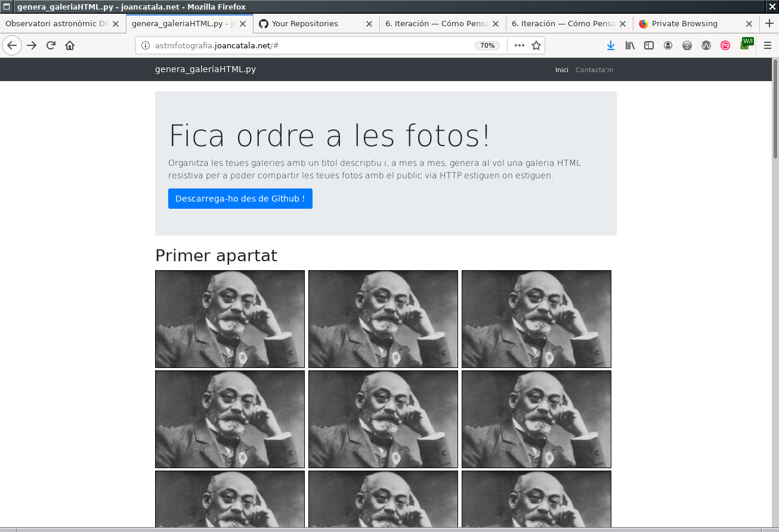Viewport: 779px width, 532px height.
Task: Click the genera_galeriaHTML.py navbar brand
Action: point(205,69)
